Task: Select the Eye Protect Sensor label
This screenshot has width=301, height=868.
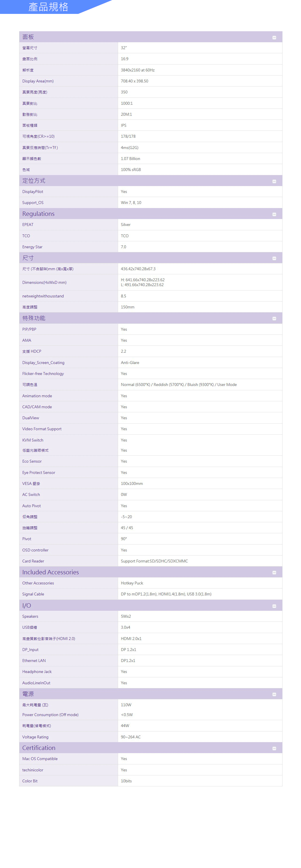Action: click(x=38, y=472)
